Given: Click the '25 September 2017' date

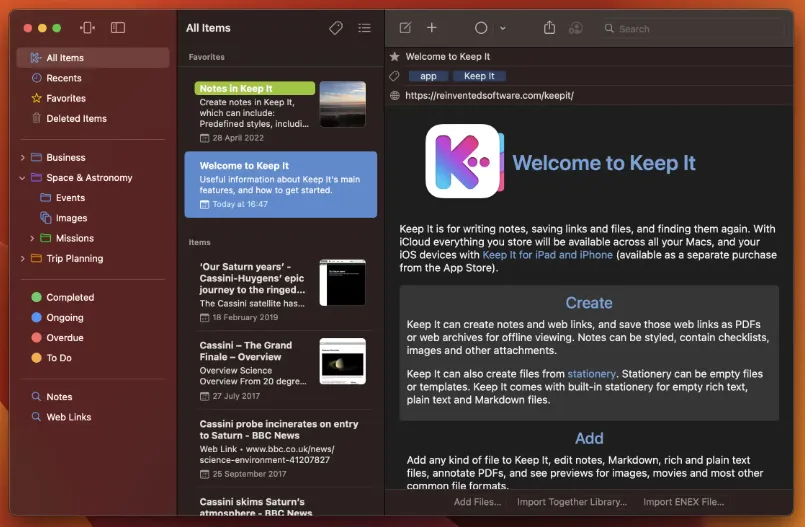Looking at the screenshot, I should [249, 474].
